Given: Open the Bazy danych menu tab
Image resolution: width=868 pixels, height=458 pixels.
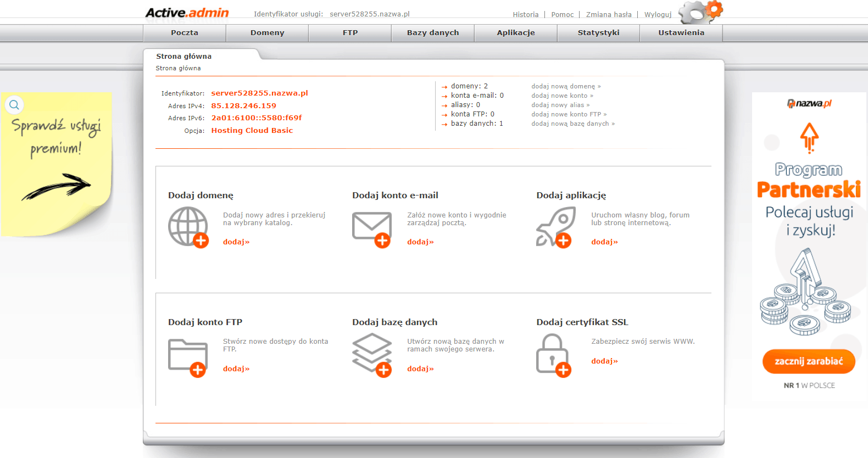Looking at the screenshot, I should [433, 33].
